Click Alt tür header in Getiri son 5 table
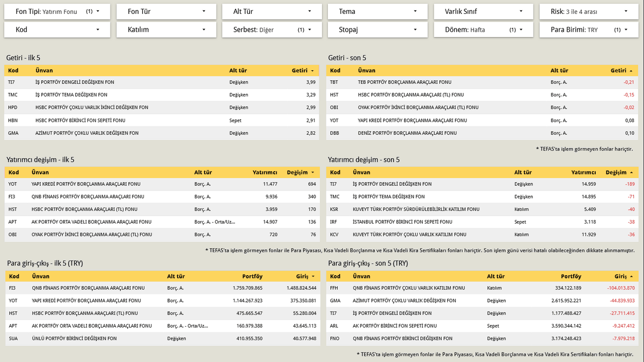Viewport: 644px width, 362px height. (559, 70)
